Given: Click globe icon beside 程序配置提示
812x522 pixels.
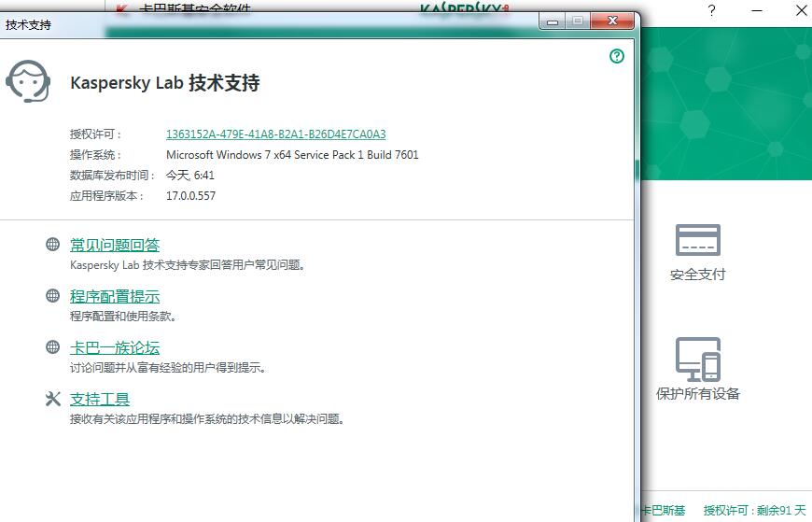Looking at the screenshot, I should coord(52,295).
